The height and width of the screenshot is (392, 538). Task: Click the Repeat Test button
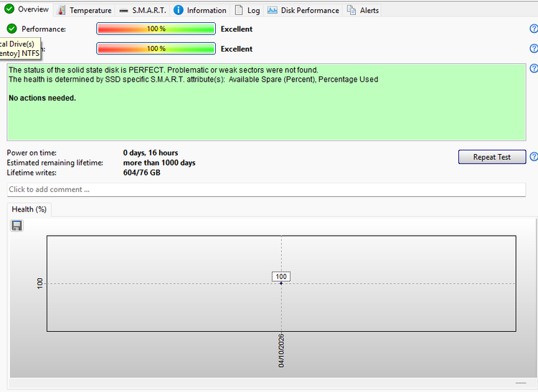click(491, 157)
